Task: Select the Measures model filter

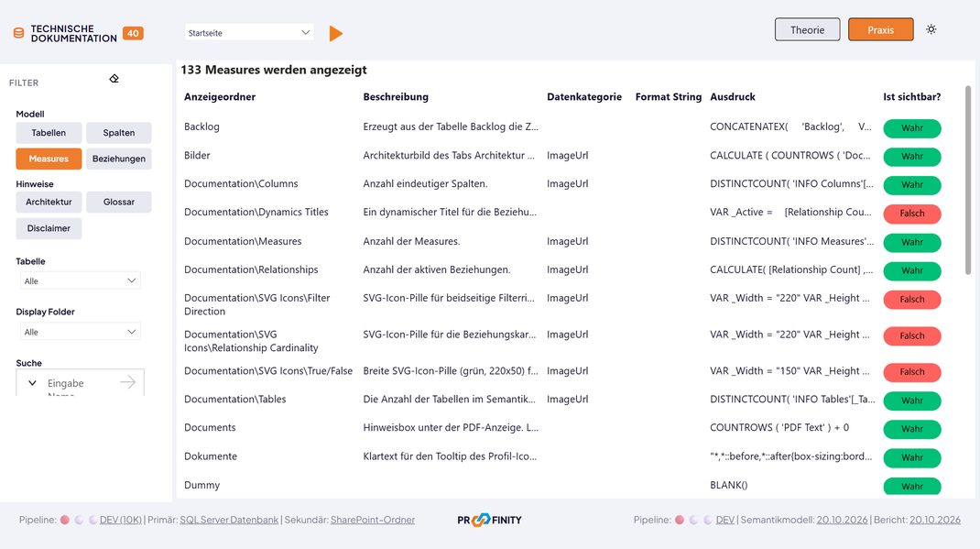Action: [49, 159]
